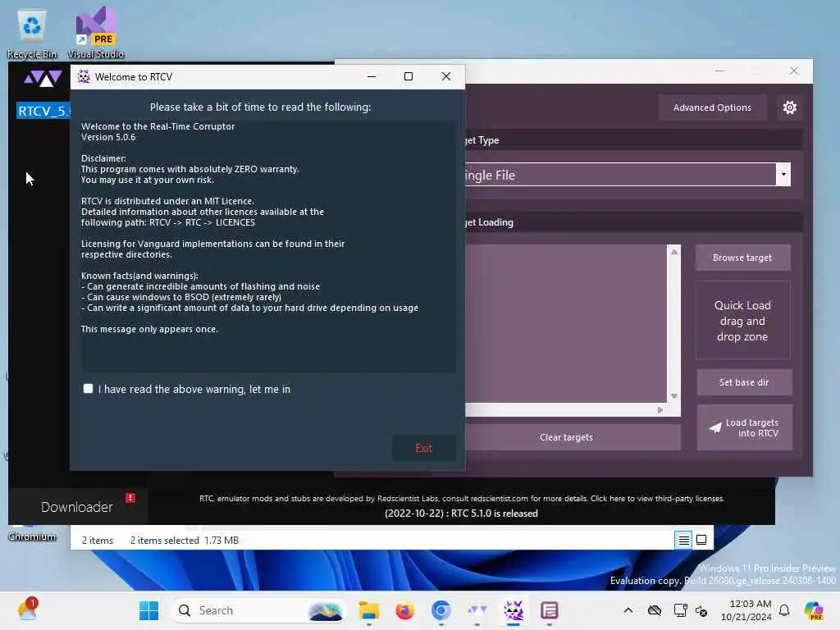
Task: Click the 'This message only appears once.' line
Action: point(149,330)
